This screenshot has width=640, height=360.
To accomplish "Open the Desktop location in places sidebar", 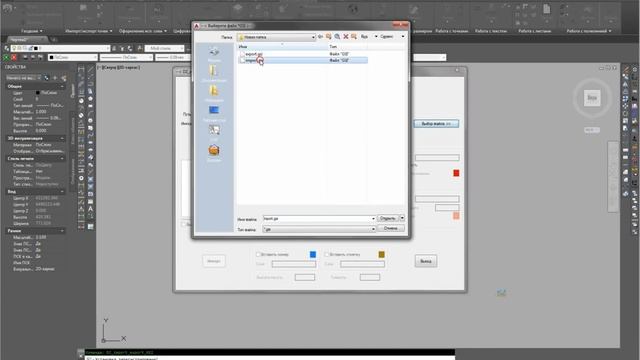I will click(214, 113).
